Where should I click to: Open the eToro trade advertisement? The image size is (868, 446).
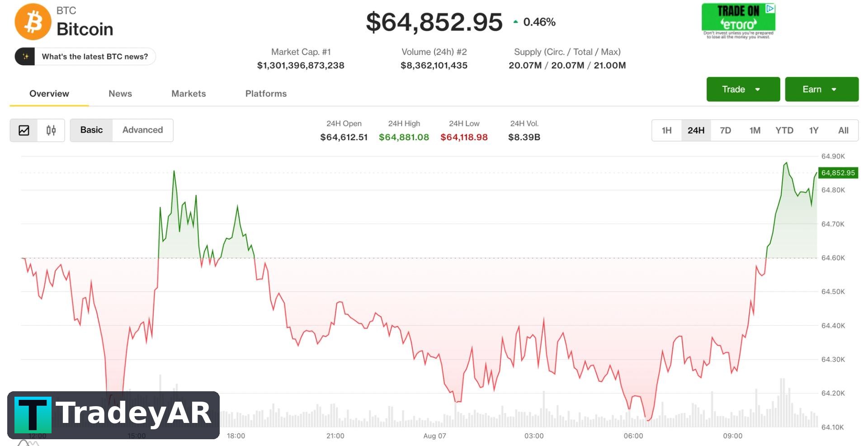click(738, 21)
